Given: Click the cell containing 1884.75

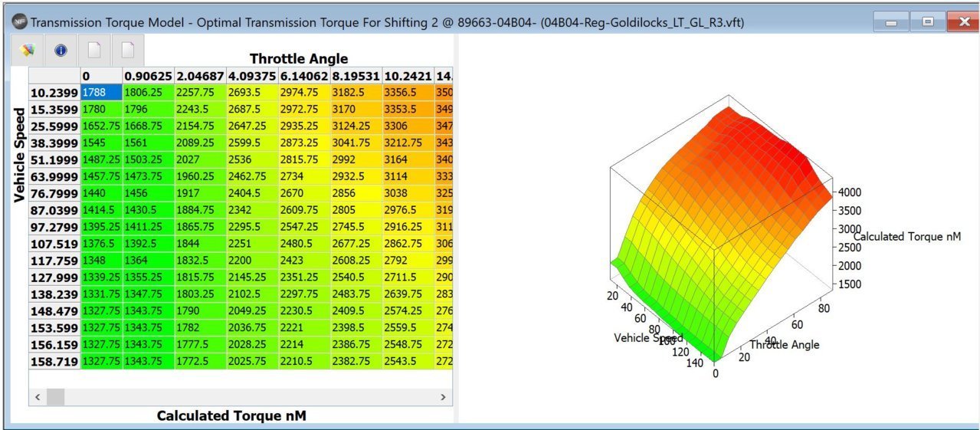Looking at the screenshot, I should (x=200, y=210).
